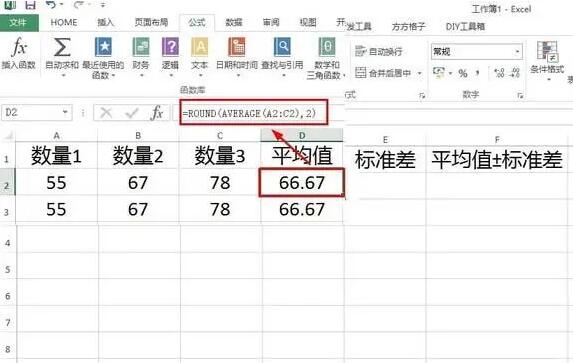Viewport: 573px width, 363px height.
Task: Select cell A2 containing 55
Action: pyautogui.click(x=57, y=182)
